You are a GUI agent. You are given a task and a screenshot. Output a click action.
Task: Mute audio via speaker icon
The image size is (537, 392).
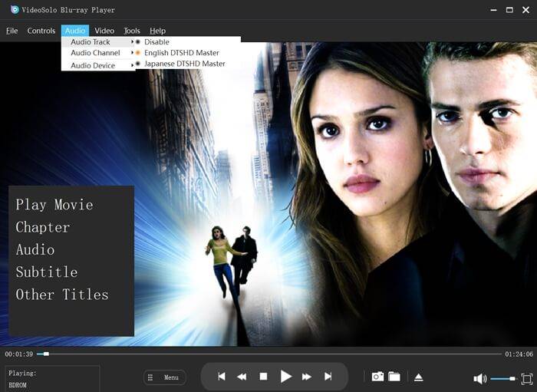click(479, 378)
